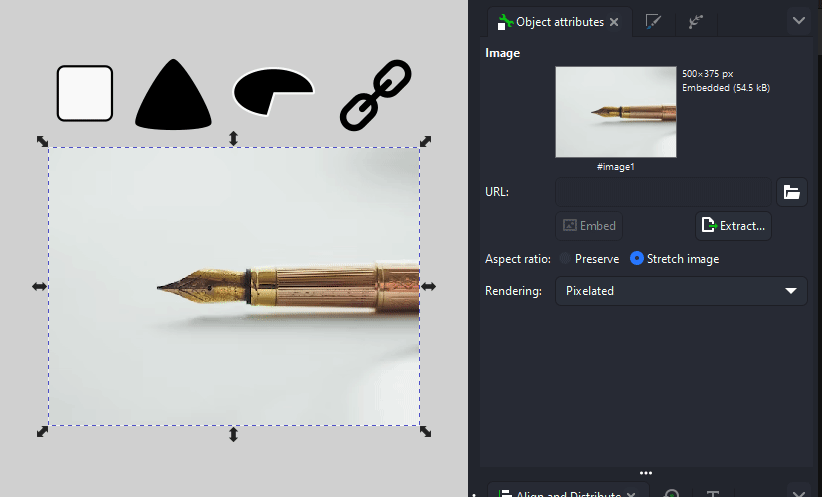Browse for image file with folder icon
The image size is (822, 497).
click(792, 192)
